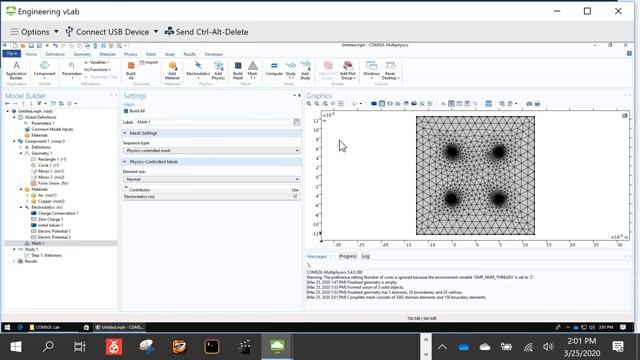
Task: Switch to the Progress tab
Action: [348, 256]
